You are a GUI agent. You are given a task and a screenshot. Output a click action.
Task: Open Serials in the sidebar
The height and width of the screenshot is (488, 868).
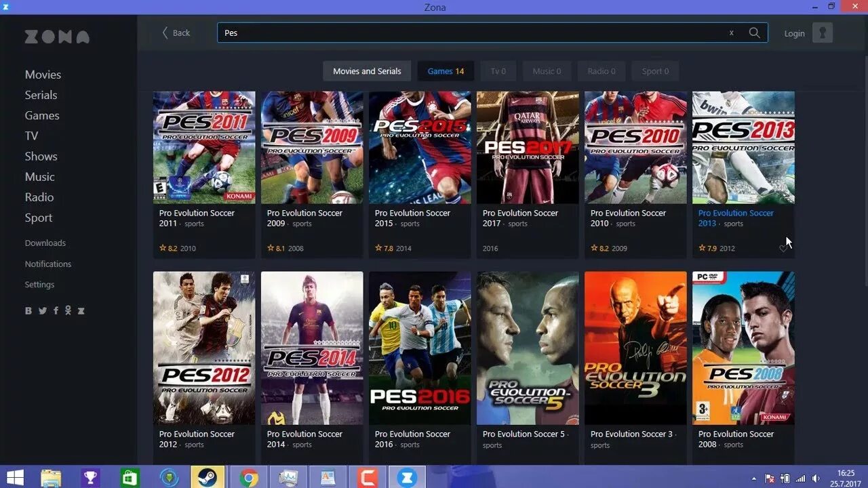point(41,95)
